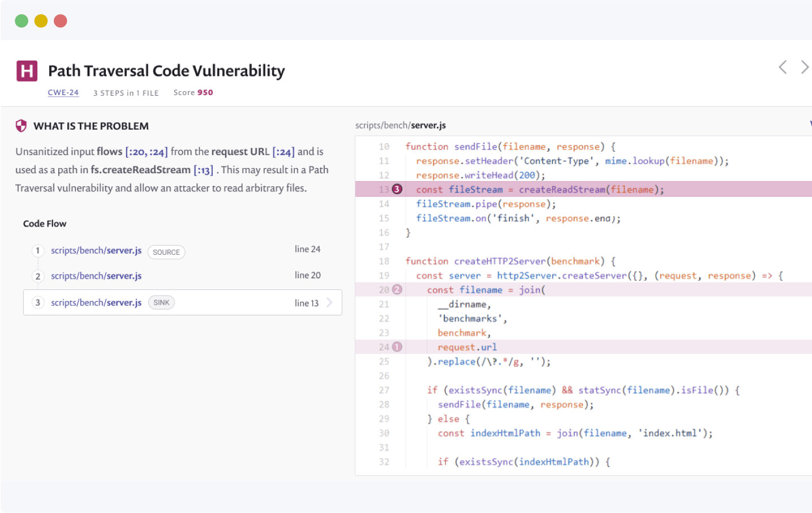Click the High severity H icon
Image resolution: width=812 pixels, height=513 pixels.
click(27, 71)
